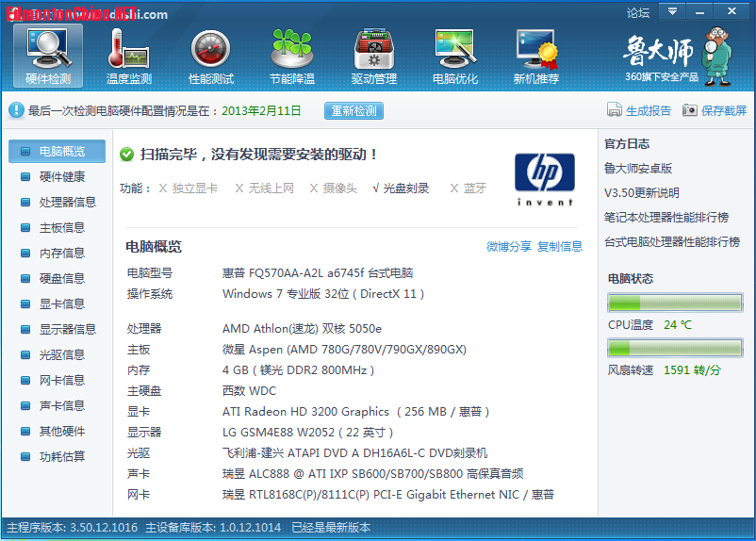Image resolution: width=756 pixels, height=541 pixels.
Task: Open the 节能降温 clover icon
Action: 292,56
